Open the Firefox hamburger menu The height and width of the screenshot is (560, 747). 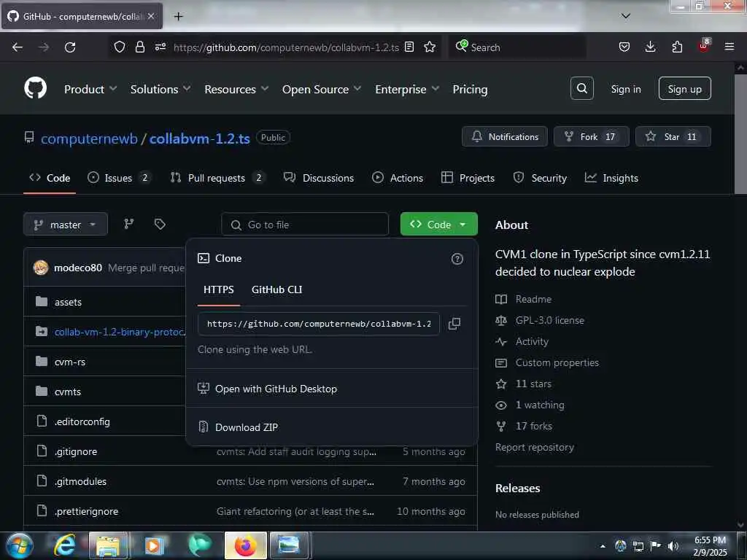(x=729, y=47)
